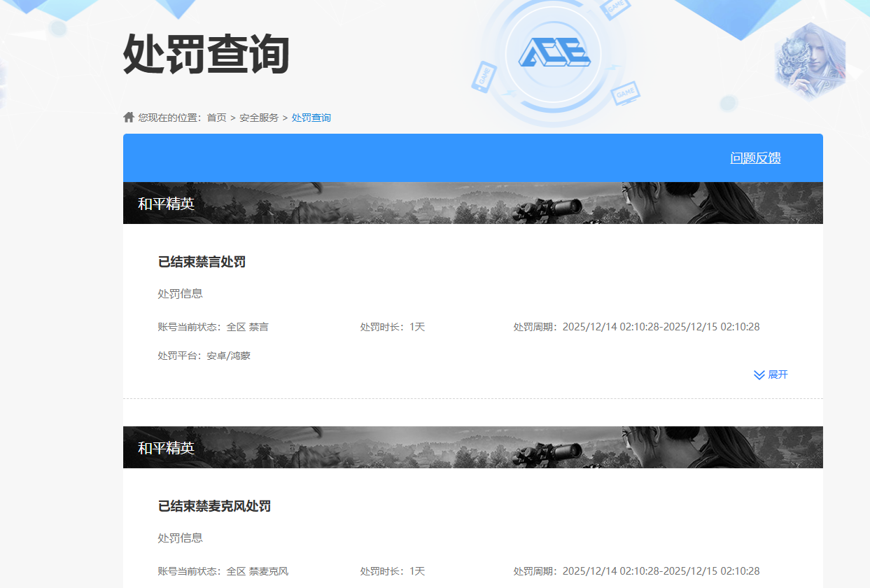Click 和平精英 banner above 已结束禁麦克风处罚

(x=473, y=447)
